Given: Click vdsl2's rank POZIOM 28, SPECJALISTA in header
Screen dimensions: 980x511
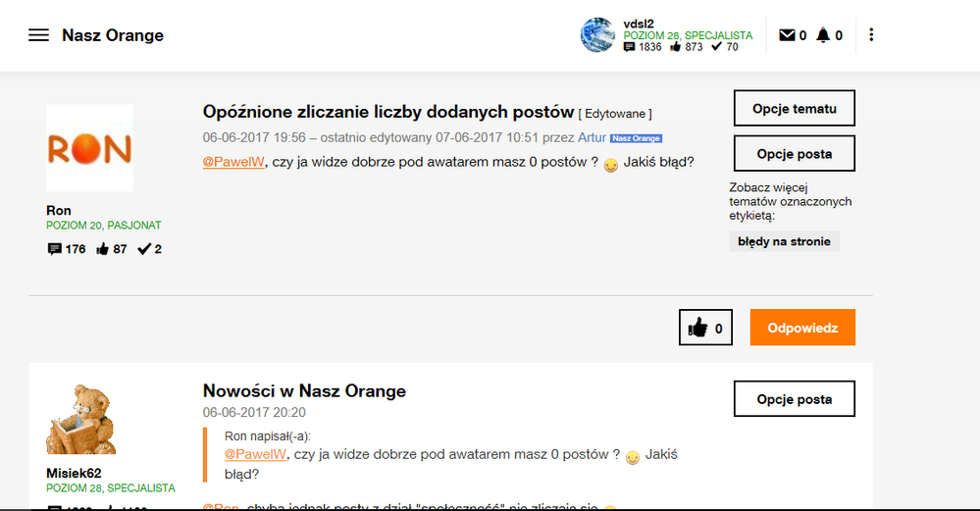Looking at the screenshot, I should click(x=688, y=35).
